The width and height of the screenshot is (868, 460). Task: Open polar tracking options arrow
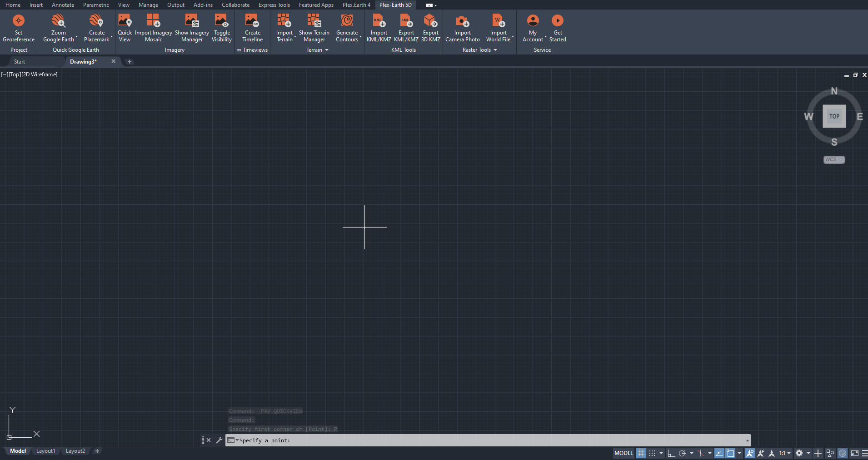point(692,453)
